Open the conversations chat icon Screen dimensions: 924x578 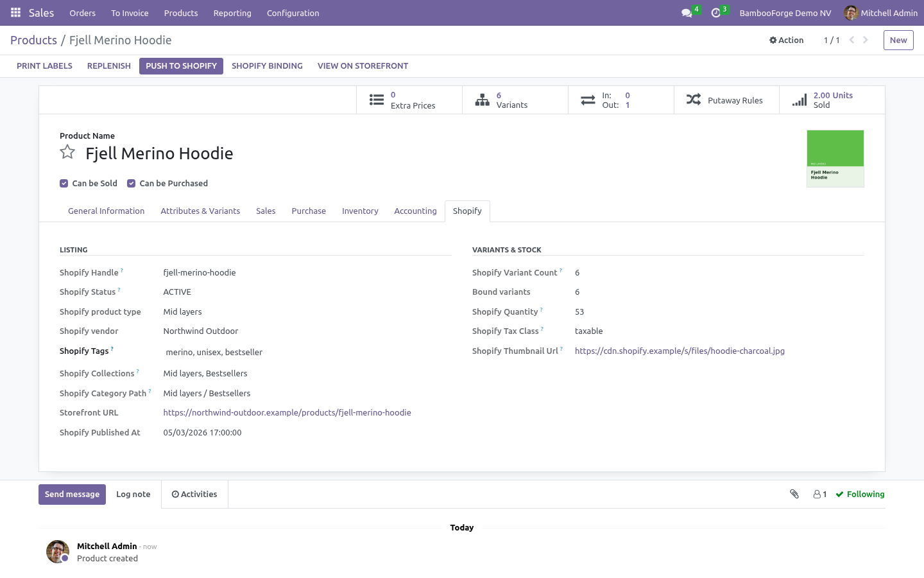pos(687,13)
